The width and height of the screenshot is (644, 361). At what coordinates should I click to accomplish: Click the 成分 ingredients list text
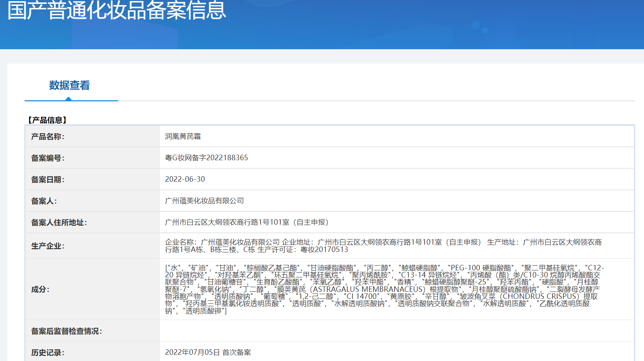tap(383, 289)
